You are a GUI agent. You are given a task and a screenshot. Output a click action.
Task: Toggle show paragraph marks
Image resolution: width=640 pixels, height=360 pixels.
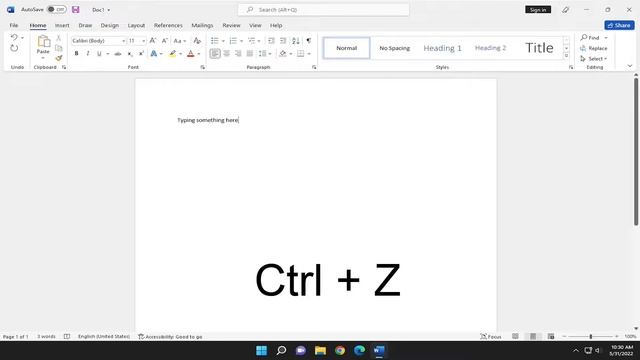(x=309, y=41)
